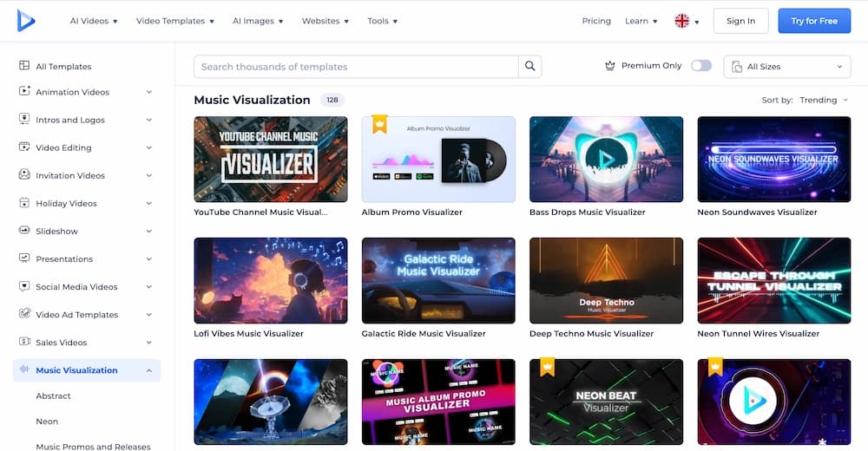868x451 pixels.
Task: Expand the Invitation Videos category
Action: coord(149,175)
